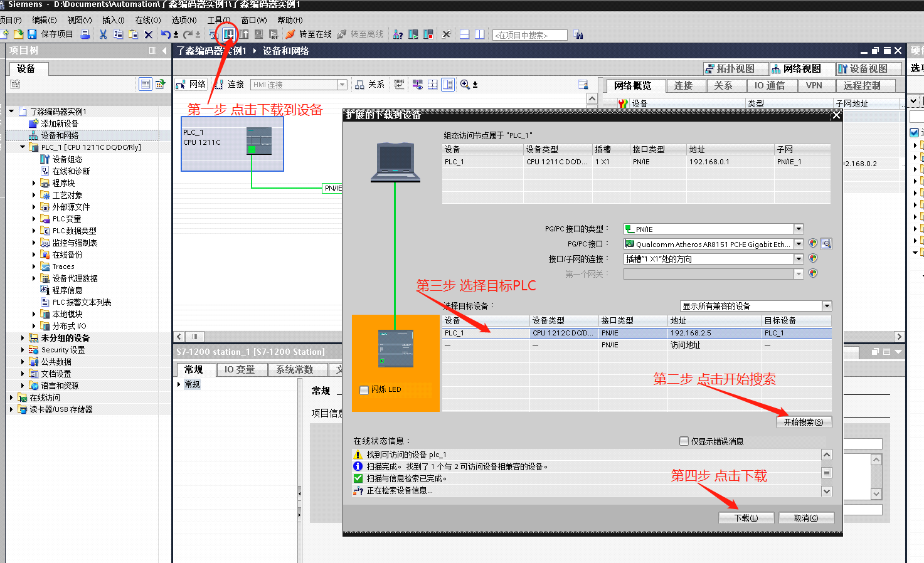This screenshot has width=924, height=563.
Task: Click the Cancel (取消) button
Action: click(806, 518)
